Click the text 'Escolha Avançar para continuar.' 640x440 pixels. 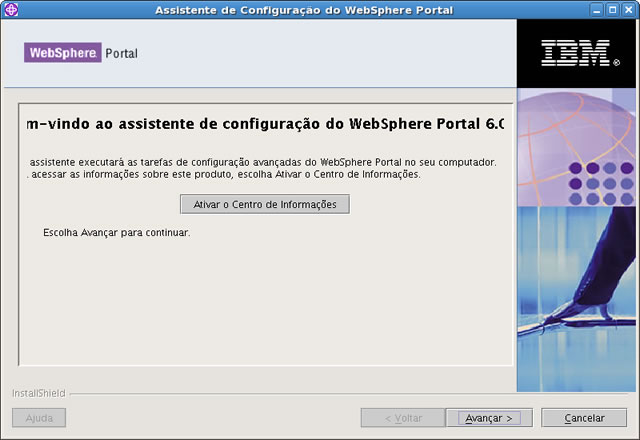(117, 233)
